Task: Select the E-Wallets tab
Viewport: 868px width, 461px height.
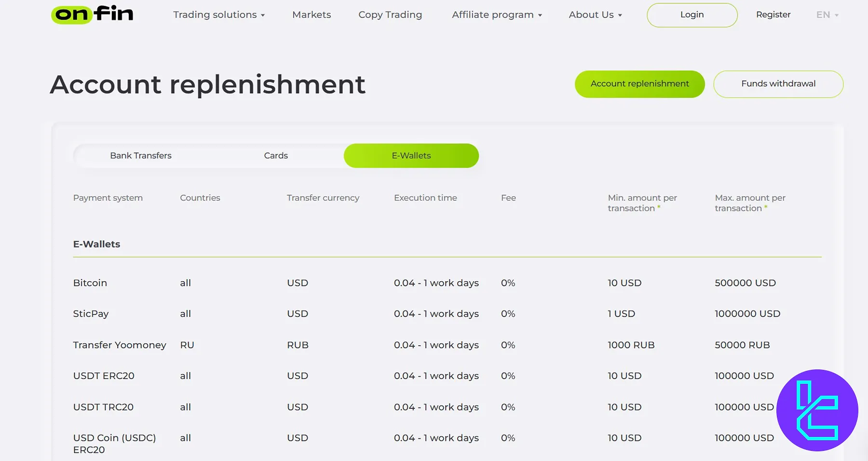Action: click(x=411, y=156)
